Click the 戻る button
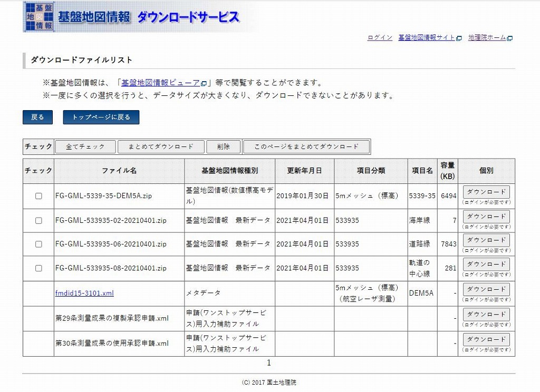The image size is (540, 392). pyautogui.click(x=37, y=117)
